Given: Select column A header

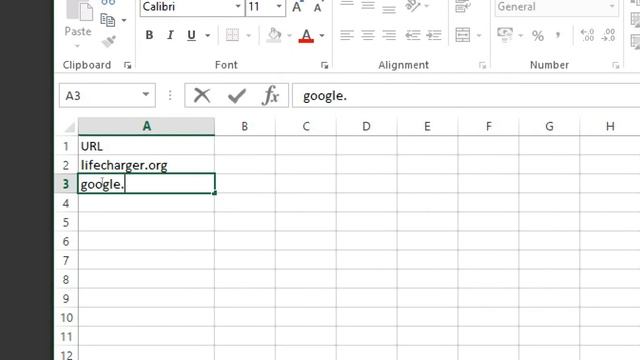Looking at the screenshot, I should pos(147,127).
